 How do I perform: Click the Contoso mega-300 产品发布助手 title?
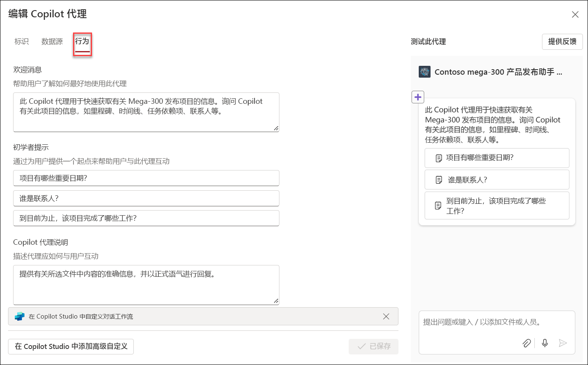(499, 72)
